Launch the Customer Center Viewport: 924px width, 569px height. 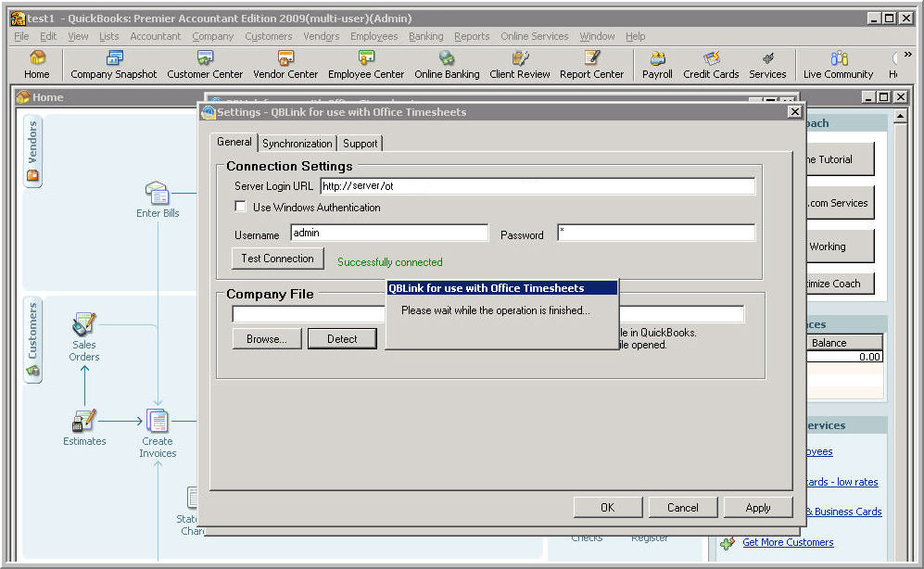click(x=205, y=64)
